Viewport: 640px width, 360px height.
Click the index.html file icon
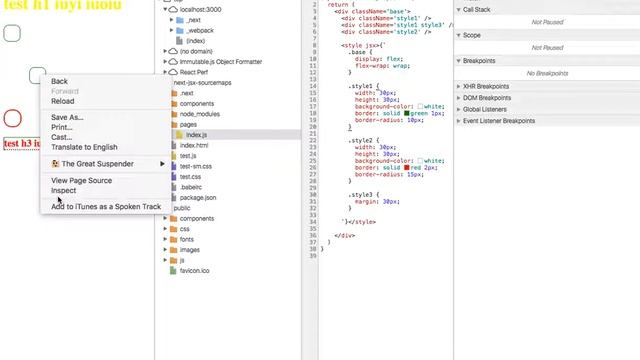[174, 145]
